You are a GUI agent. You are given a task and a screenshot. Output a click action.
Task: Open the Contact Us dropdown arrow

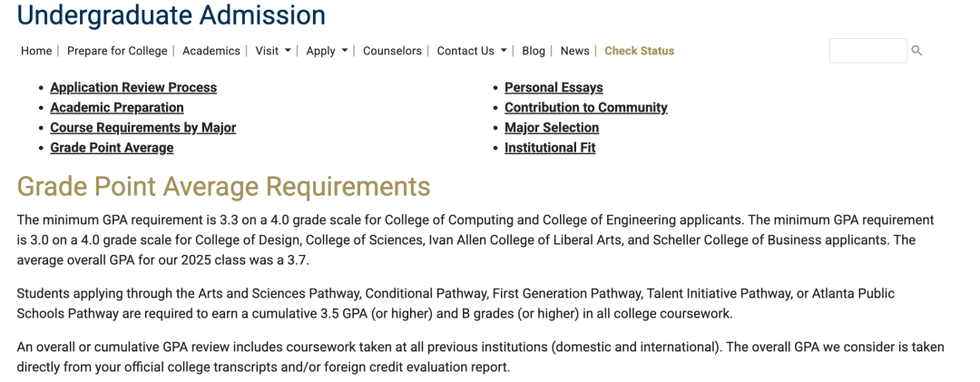[504, 51]
